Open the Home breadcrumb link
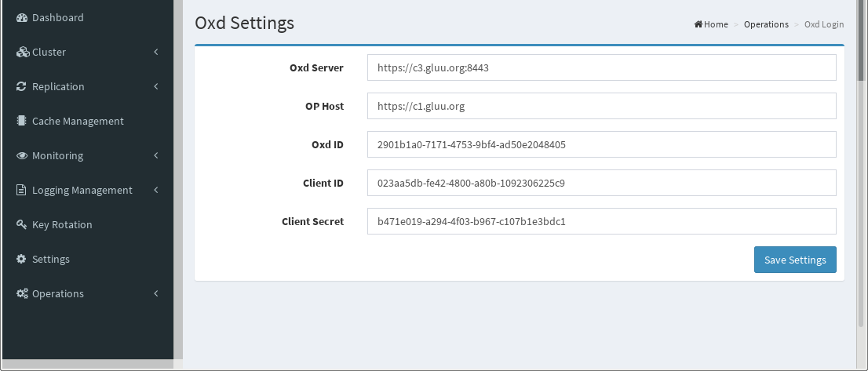 coord(711,24)
